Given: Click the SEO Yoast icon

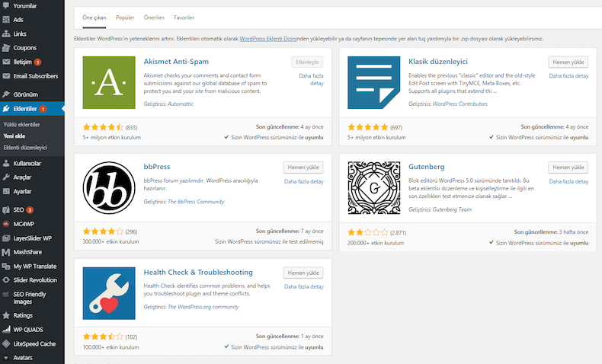Looking at the screenshot, I should click(6, 210).
